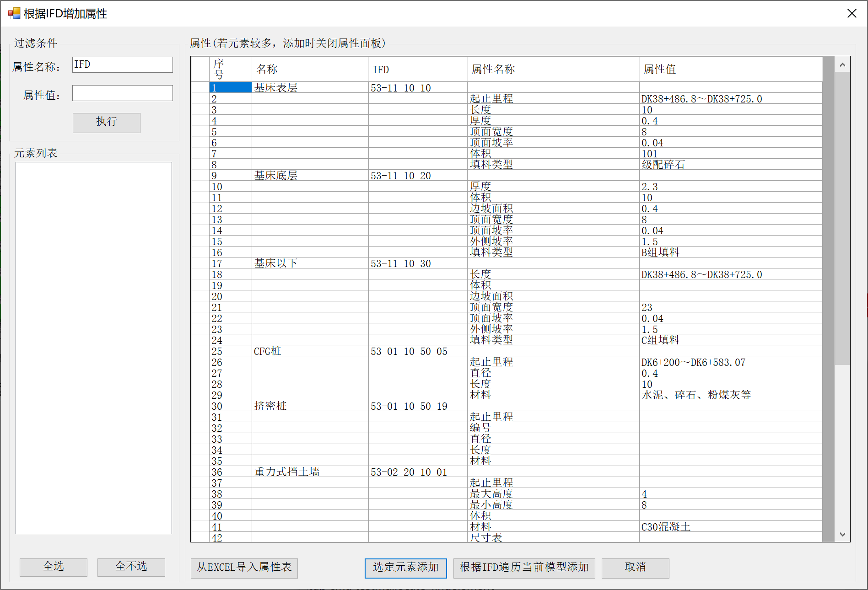Click the 属性名称 input field containing IFD
The height and width of the screenshot is (590, 868).
(122, 64)
